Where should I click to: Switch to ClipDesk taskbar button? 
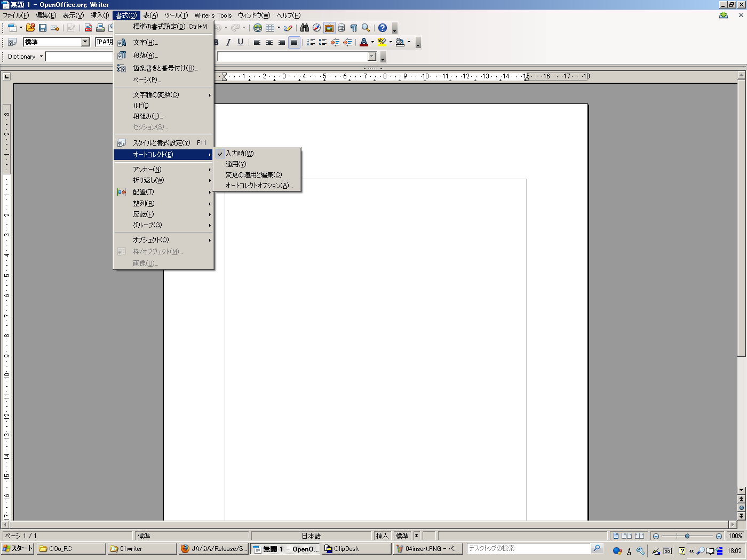tap(356, 549)
